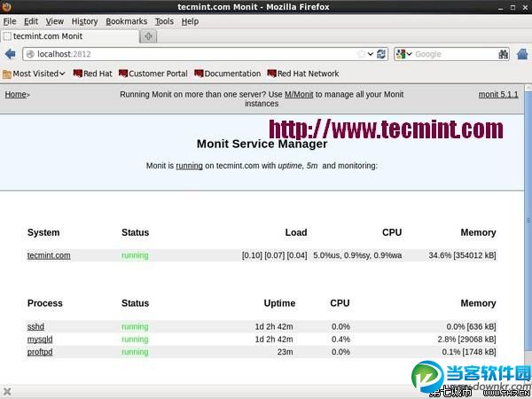The width and height of the screenshot is (532, 399).
Task: Close the status bar with X icon
Action: tap(7, 392)
